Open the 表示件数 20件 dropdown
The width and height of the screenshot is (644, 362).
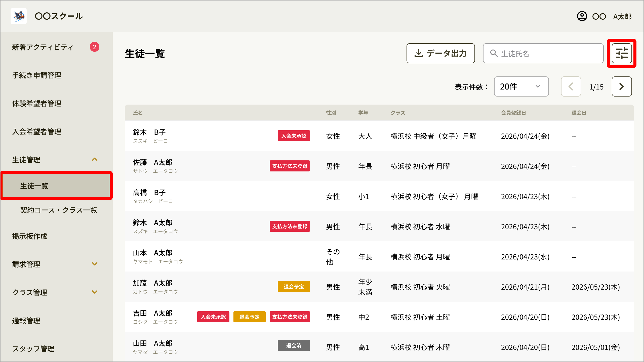point(521,86)
